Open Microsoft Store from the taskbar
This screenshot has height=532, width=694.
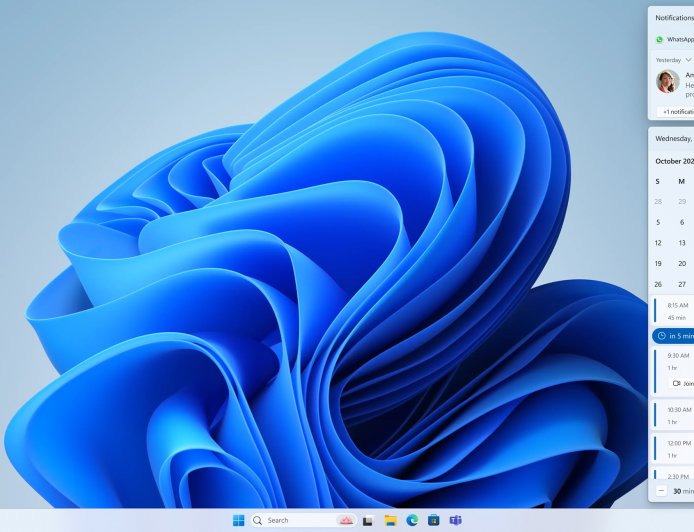[x=434, y=520]
